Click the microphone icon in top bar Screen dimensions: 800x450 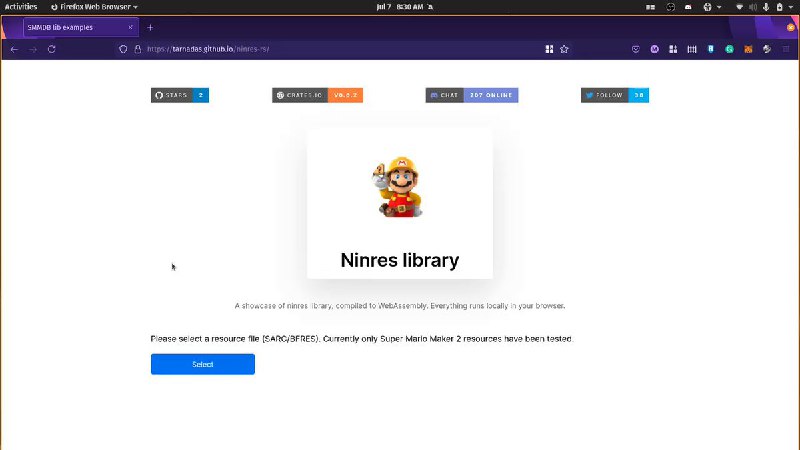coord(766,7)
